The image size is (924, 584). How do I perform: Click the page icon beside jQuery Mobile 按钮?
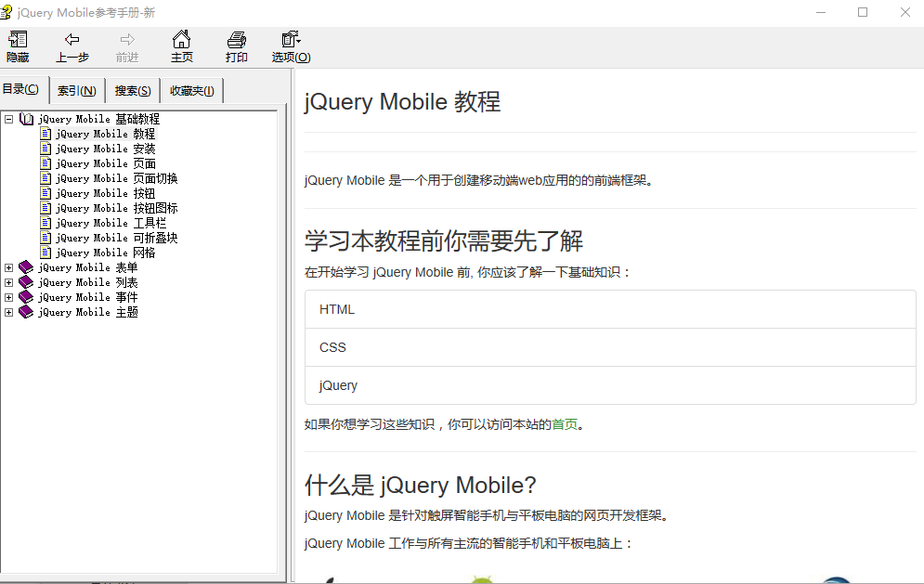pyautogui.click(x=45, y=192)
